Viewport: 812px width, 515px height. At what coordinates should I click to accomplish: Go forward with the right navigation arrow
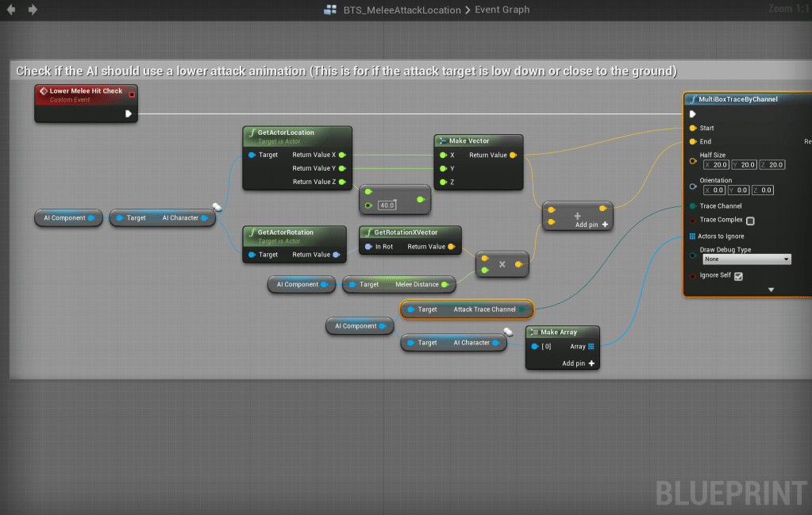tap(33, 10)
